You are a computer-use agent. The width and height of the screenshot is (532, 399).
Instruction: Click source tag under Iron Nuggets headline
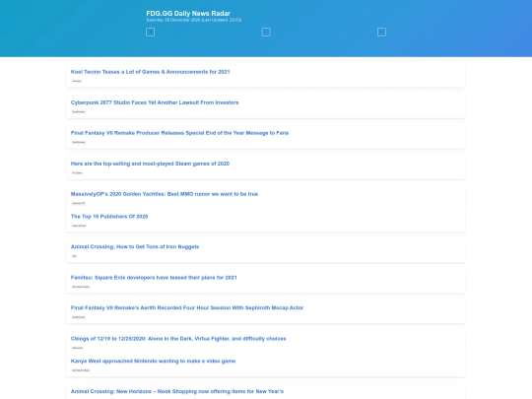click(74, 256)
